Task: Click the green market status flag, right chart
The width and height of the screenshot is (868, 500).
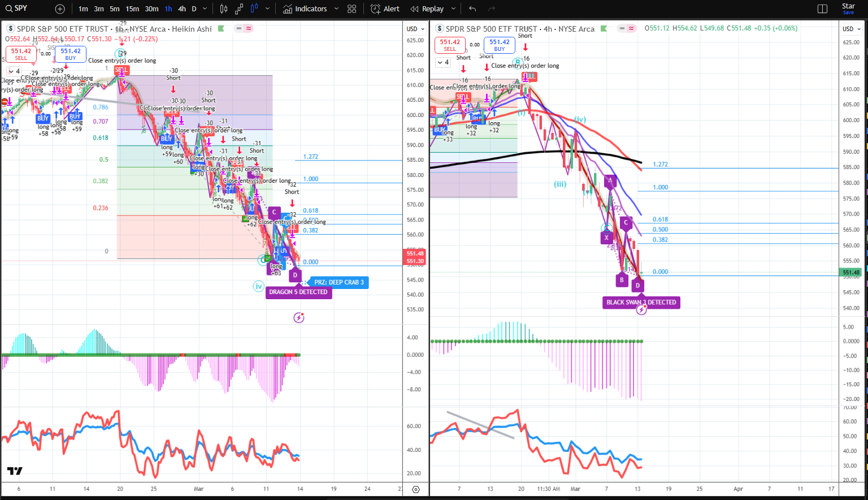Action: coord(604,28)
